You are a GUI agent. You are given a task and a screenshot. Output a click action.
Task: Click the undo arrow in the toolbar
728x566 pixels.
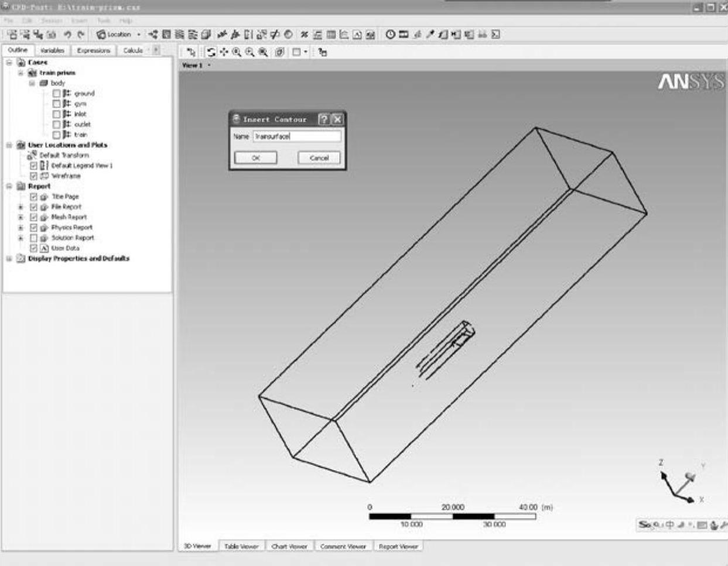click(68, 35)
